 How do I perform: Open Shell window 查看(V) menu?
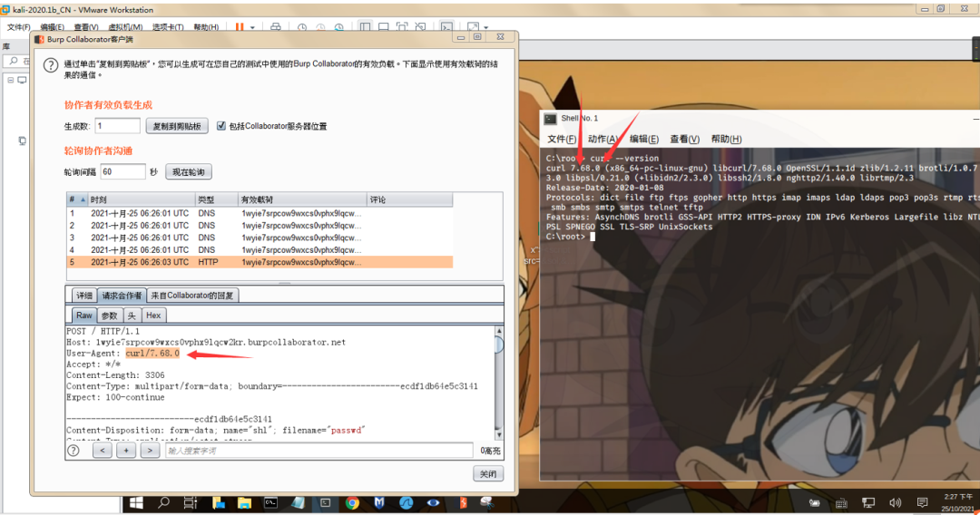pyautogui.click(x=684, y=139)
